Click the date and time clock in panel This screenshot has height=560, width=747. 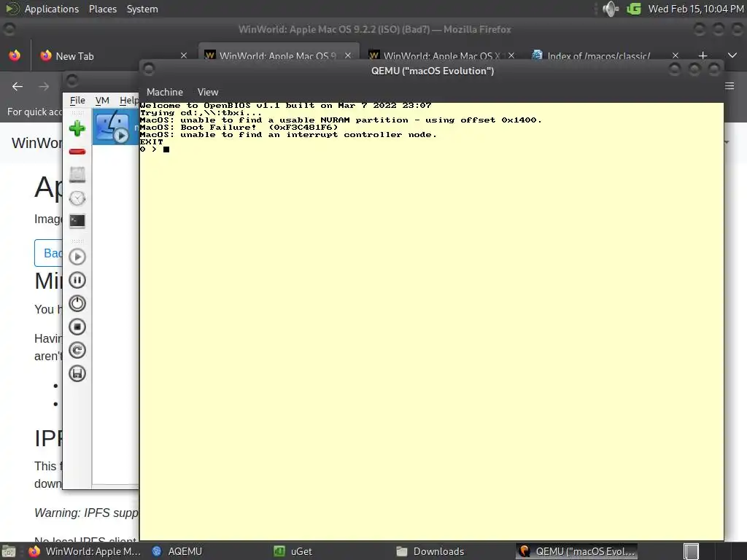click(x=696, y=9)
